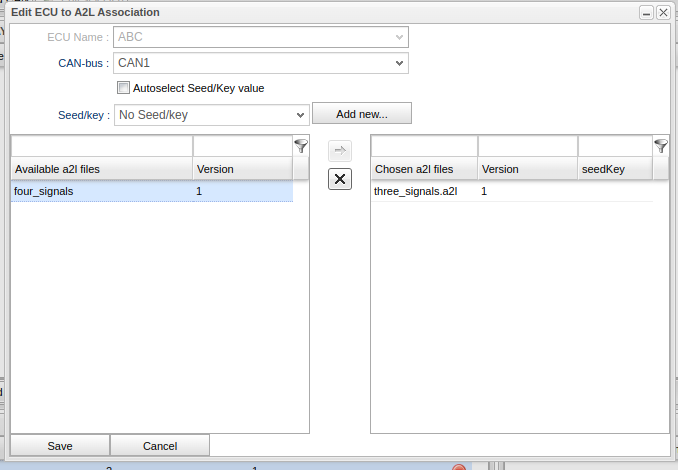The height and width of the screenshot is (470, 678).
Task: Expand the ECU Name dropdown
Action: [x=399, y=37]
